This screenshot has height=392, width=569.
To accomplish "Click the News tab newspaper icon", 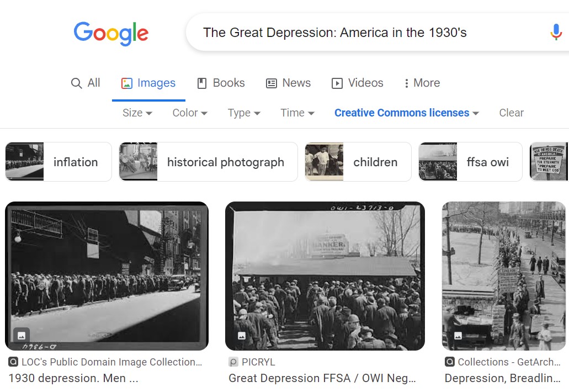I will 272,83.
